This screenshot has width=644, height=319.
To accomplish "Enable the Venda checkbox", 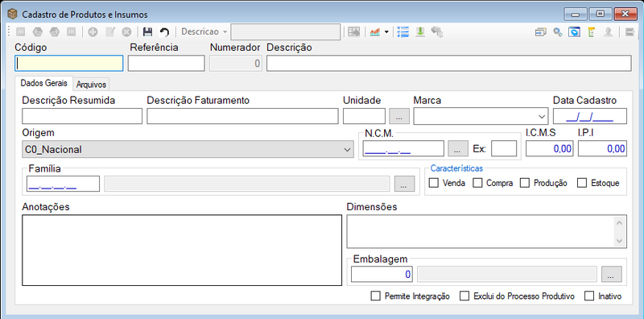I will click(434, 183).
